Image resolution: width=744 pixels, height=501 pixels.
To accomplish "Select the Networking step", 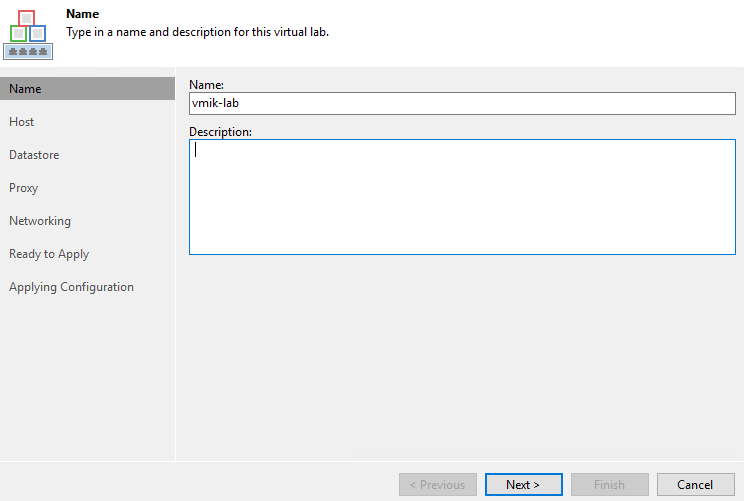I will (40, 221).
